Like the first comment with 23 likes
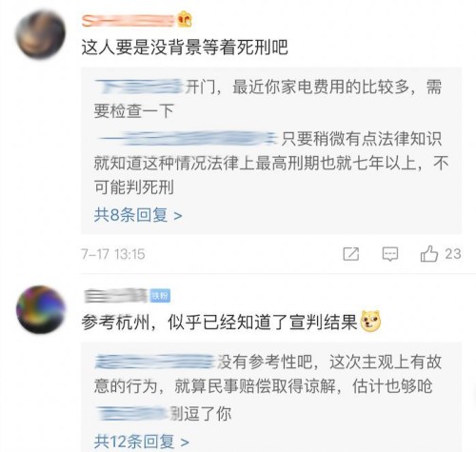This screenshot has width=476, height=452. [x=429, y=254]
